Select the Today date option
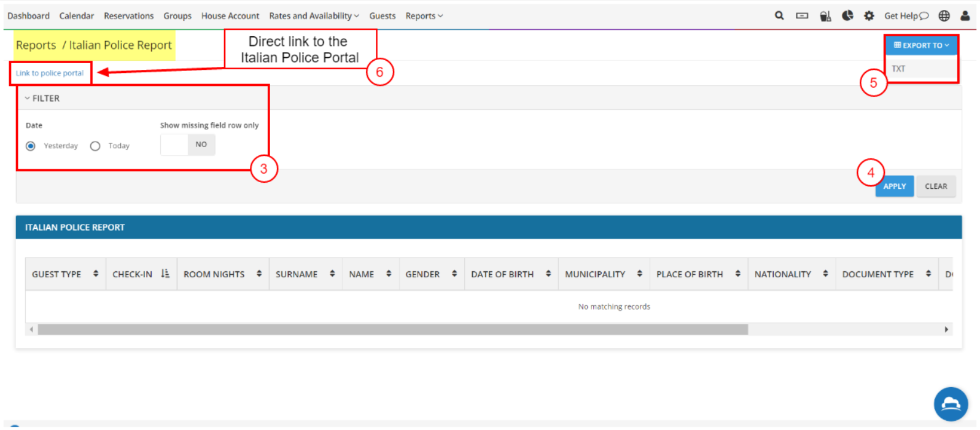980x430 pixels. coord(95,146)
